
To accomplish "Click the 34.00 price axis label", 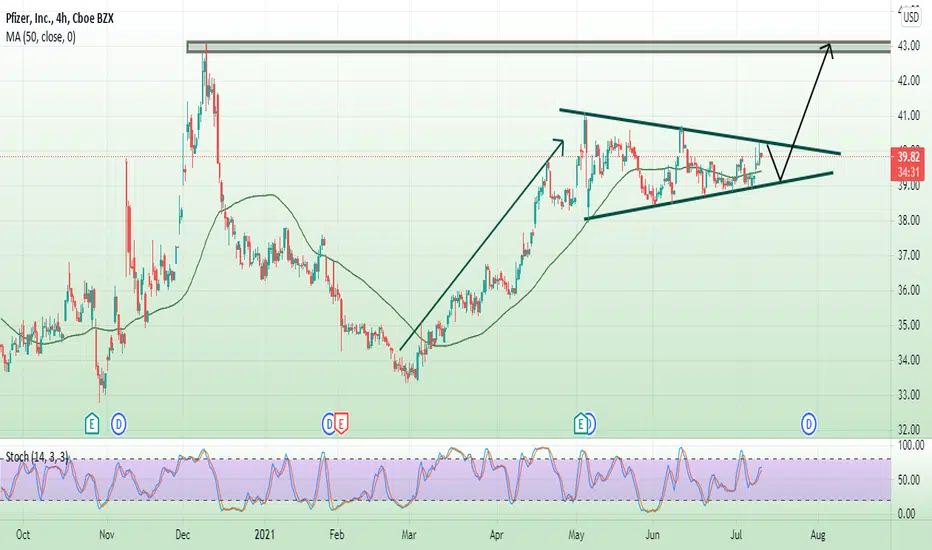I will (x=909, y=360).
